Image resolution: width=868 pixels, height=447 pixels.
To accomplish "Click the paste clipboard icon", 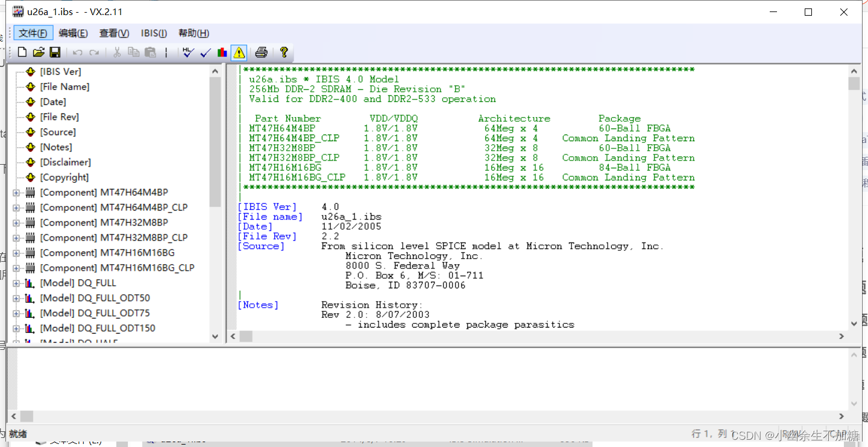I will [150, 52].
